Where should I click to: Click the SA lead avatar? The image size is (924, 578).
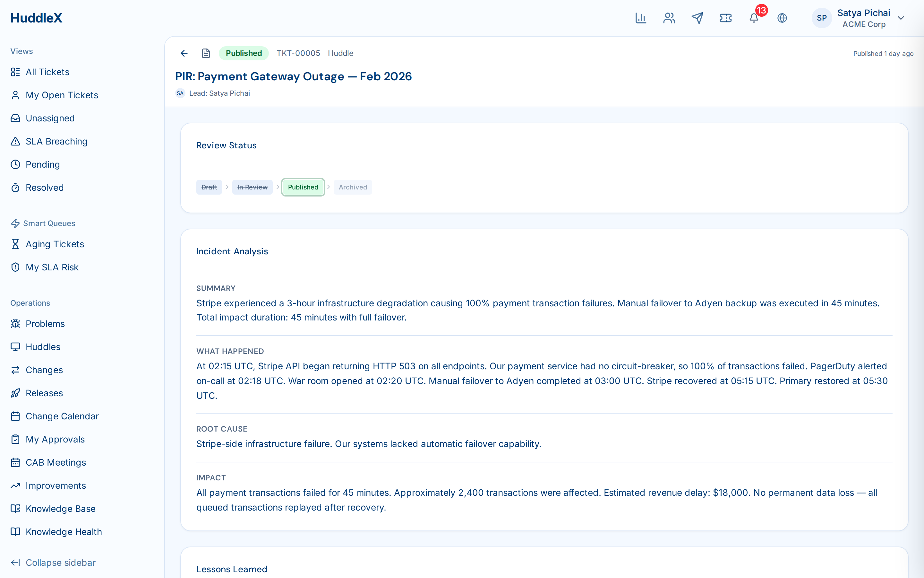pyautogui.click(x=180, y=93)
